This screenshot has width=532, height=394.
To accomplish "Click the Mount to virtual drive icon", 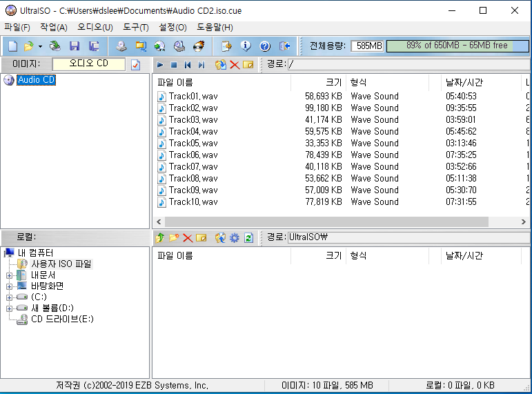I will pyautogui.click(x=179, y=46).
